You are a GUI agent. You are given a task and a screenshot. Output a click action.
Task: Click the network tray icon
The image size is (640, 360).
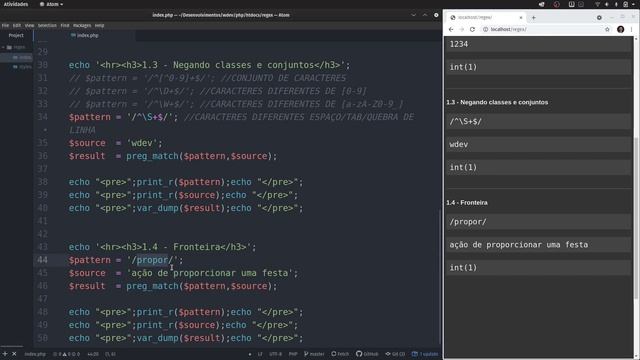pos(597,4)
